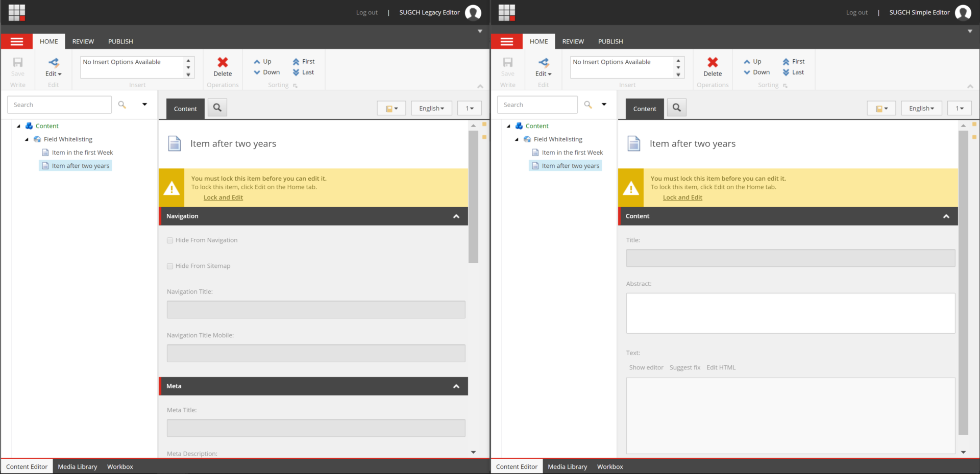980x474 pixels.
Task: Click Abstract text area in Simple Editor
Action: click(x=791, y=313)
